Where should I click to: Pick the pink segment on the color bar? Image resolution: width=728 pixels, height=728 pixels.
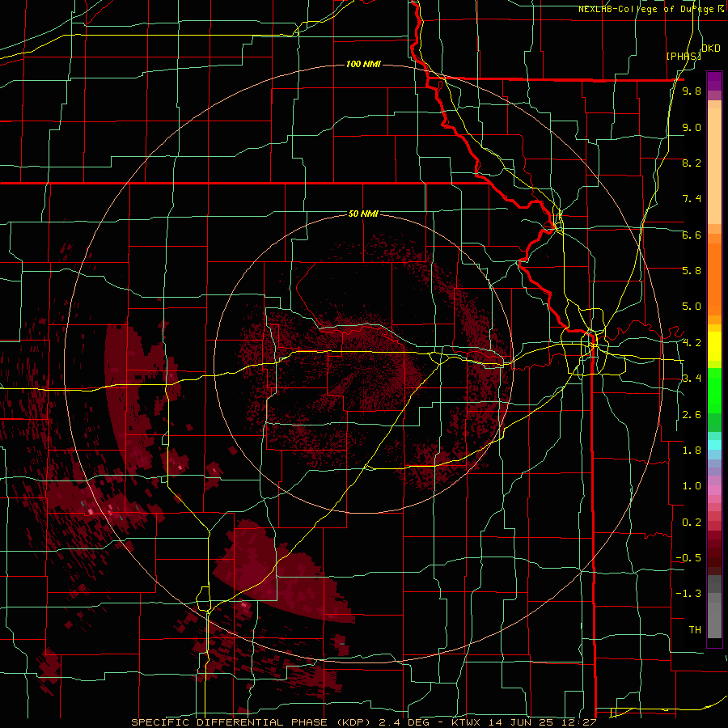(x=714, y=490)
